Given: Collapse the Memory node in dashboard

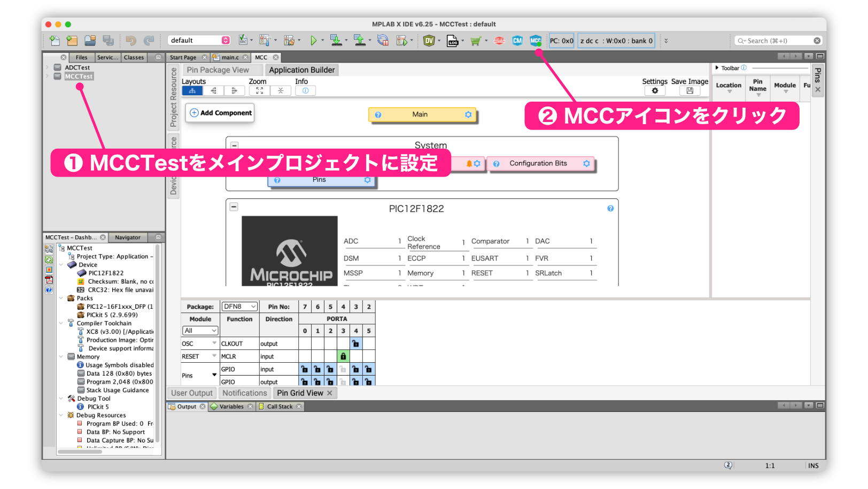Looking at the screenshot, I should tap(61, 357).
